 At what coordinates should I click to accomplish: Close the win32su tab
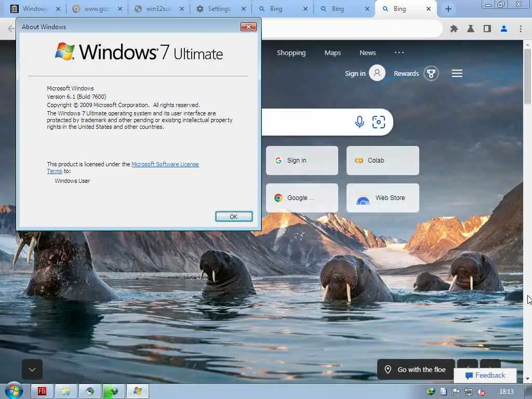click(x=181, y=9)
